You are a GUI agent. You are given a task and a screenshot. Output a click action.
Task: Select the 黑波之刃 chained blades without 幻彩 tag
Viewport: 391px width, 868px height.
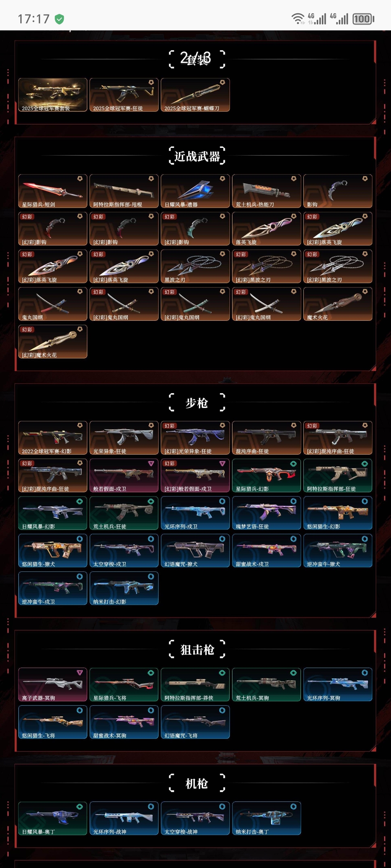pyautogui.click(x=195, y=266)
